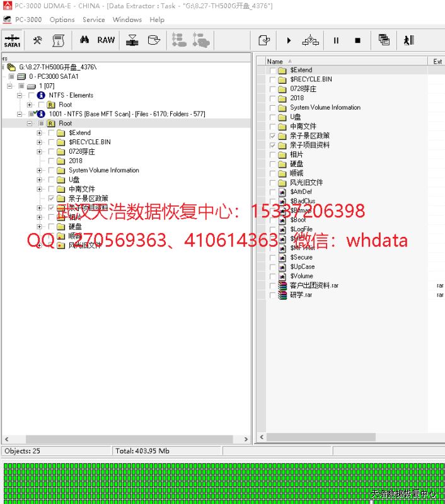
Task: Open the Service menu
Action: point(93,20)
